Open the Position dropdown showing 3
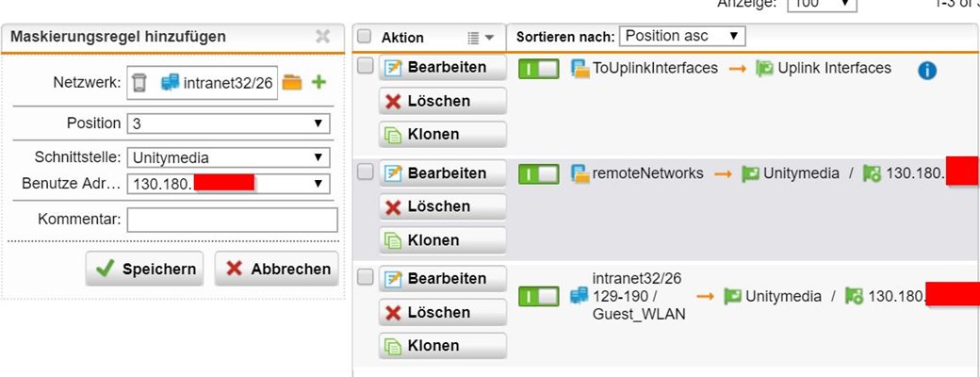The height and width of the screenshot is (377, 980). pyautogui.click(x=228, y=123)
